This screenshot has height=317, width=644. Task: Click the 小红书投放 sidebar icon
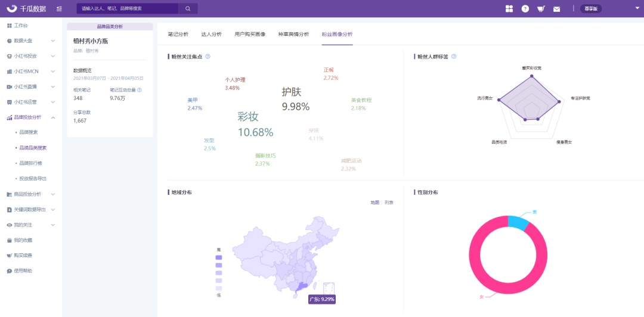(x=9, y=56)
